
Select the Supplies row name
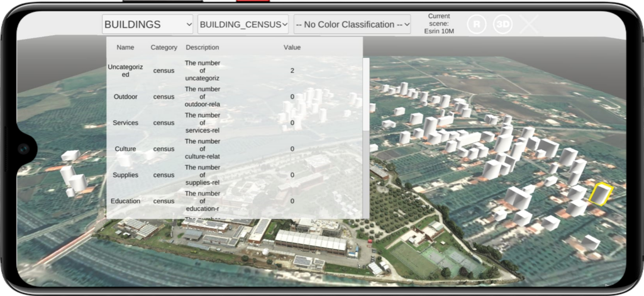click(x=125, y=175)
